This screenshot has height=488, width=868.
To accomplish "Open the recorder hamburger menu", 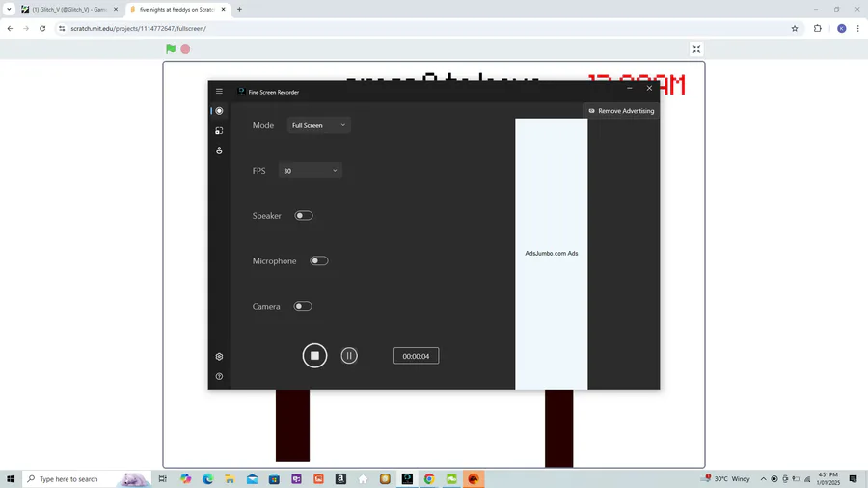I will pos(219,92).
